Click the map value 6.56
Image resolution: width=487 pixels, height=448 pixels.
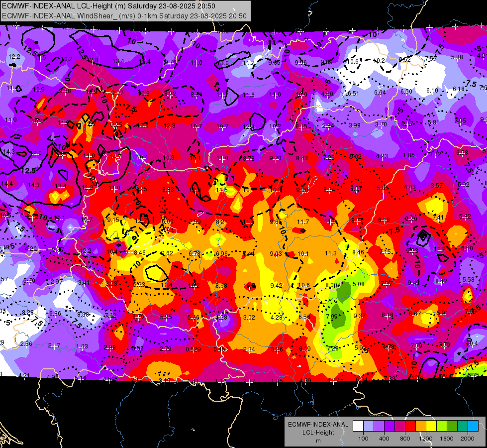304,317
